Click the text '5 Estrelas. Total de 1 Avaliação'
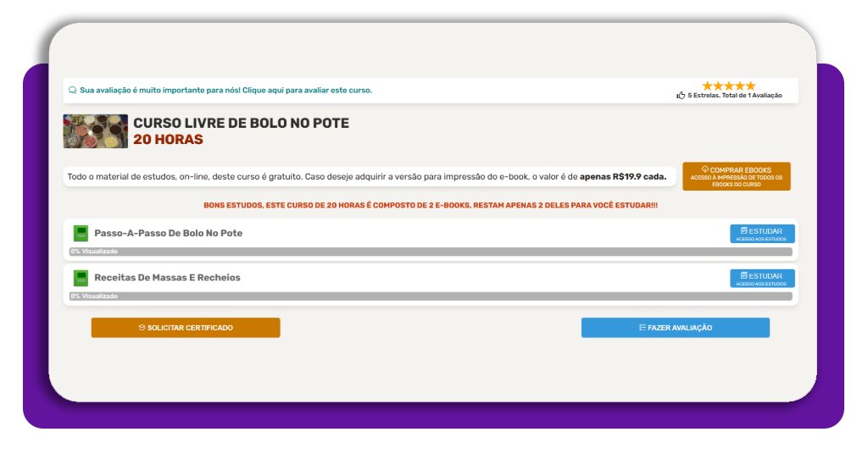 pyautogui.click(x=735, y=95)
